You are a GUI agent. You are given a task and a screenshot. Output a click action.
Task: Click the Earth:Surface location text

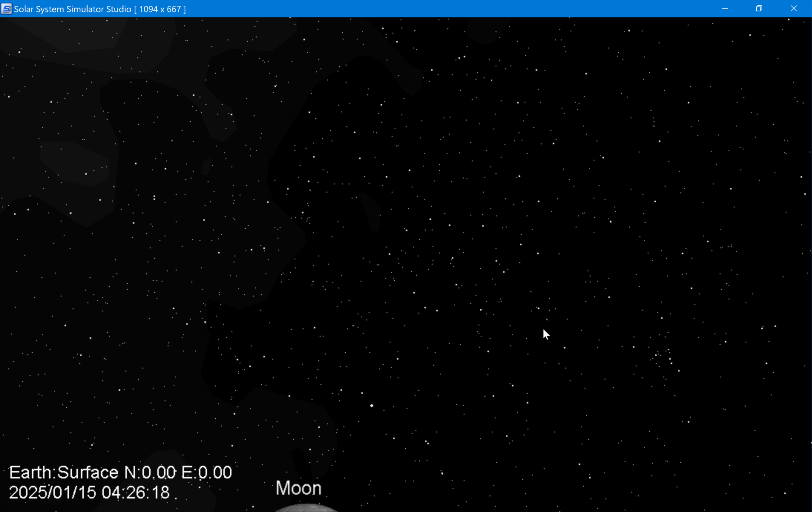[x=64, y=473]
